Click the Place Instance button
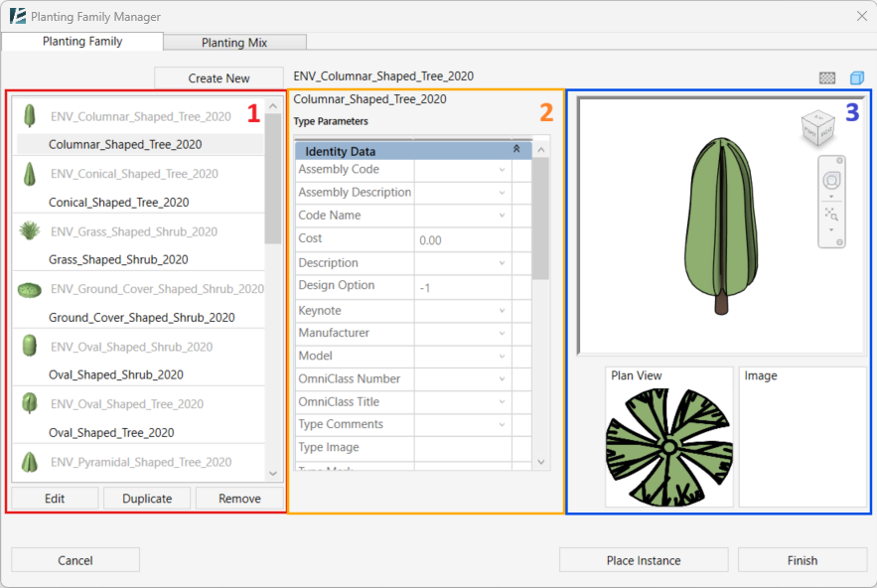Viewport: 877px width, 588px height. coord(644,560)
